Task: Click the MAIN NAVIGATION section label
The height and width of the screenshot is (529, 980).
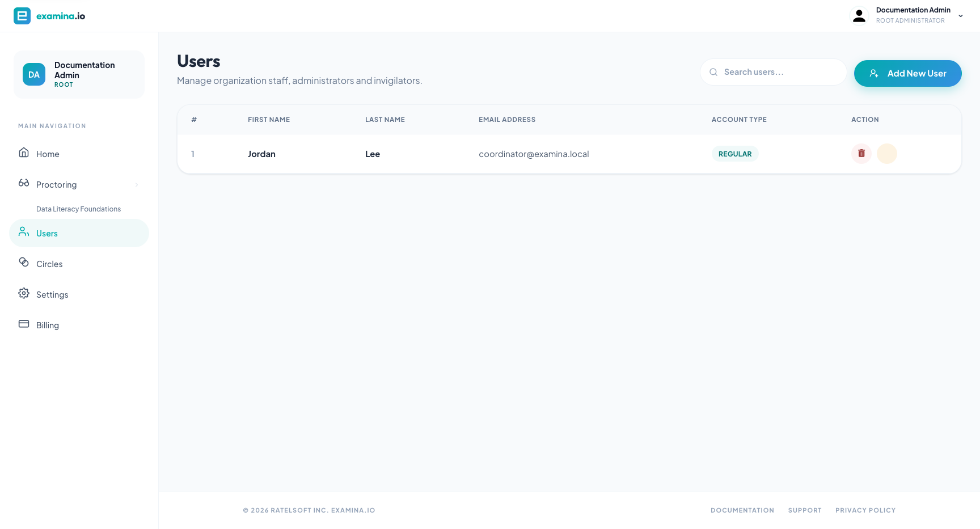Action: (x=52, y=126)
